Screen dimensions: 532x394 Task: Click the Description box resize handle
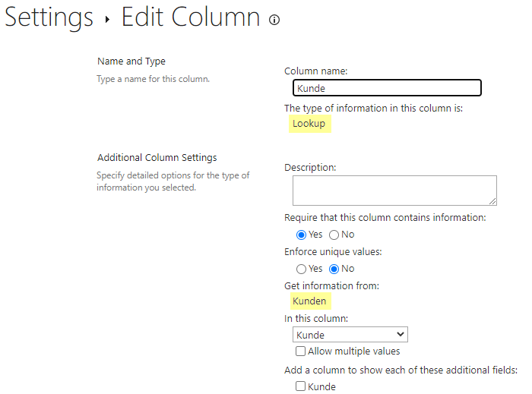pos(492,201)
